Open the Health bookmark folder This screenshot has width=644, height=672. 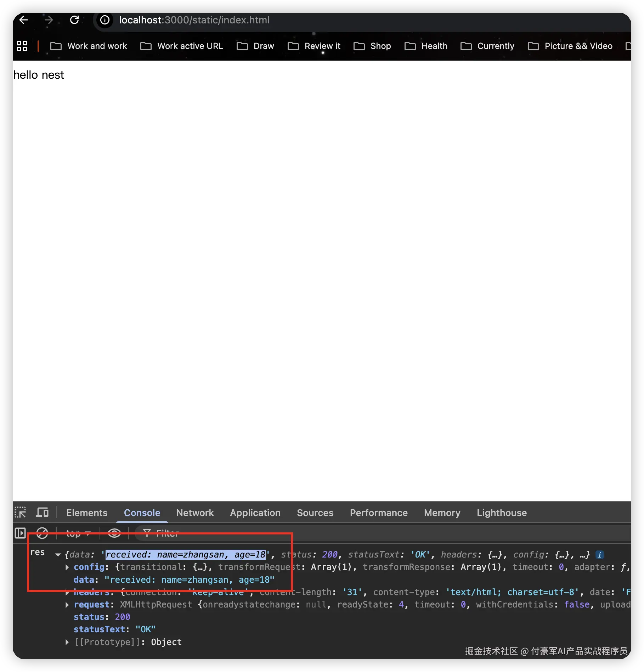426,46
